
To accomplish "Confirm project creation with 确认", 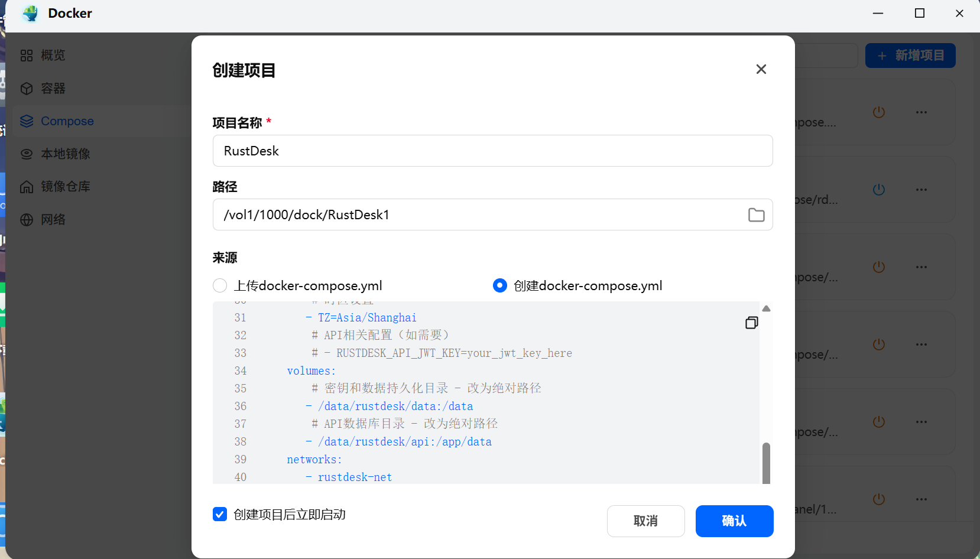I will pyautogui.click(x=734, y=521).
